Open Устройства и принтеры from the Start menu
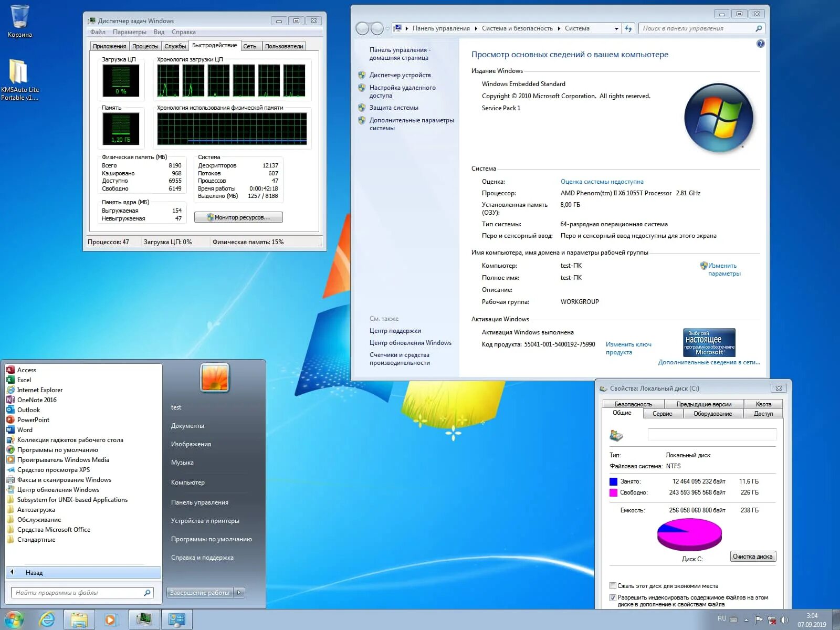Viewport: 840px width, 630px height. coord(205,521)
